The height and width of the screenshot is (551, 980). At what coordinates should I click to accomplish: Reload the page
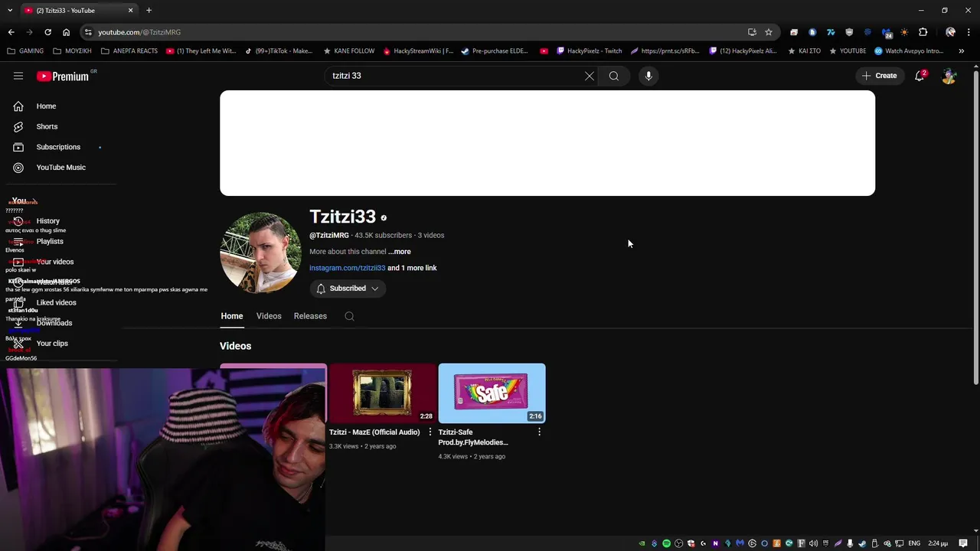(47, 32)
